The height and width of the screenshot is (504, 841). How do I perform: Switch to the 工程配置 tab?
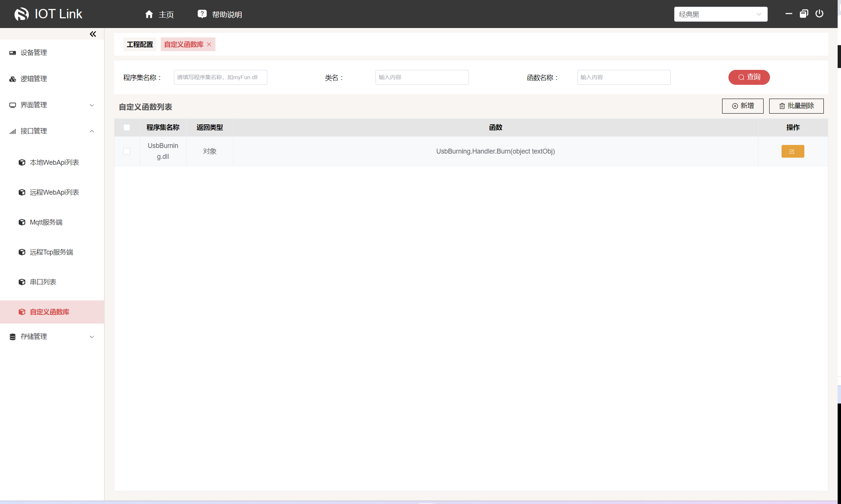click(x=140, y=44)
